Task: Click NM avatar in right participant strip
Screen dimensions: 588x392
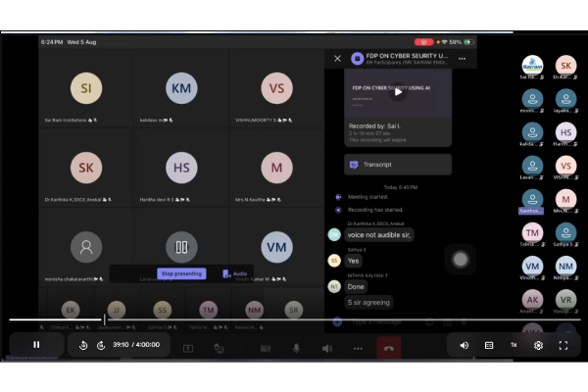Action: coord(565,266)
